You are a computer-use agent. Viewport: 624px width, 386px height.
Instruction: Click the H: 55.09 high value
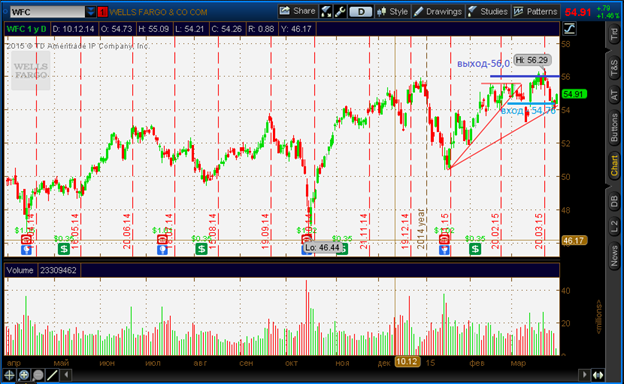(154, 29)
